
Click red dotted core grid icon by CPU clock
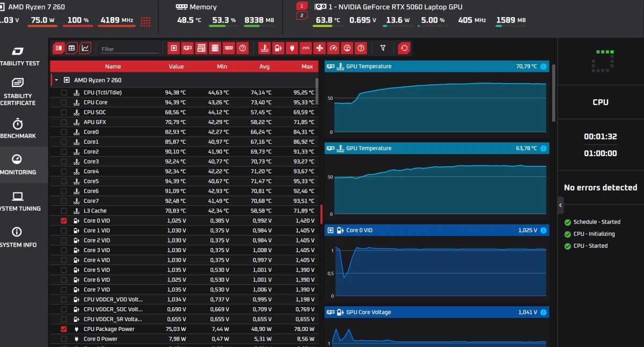[x=145, y=21]
